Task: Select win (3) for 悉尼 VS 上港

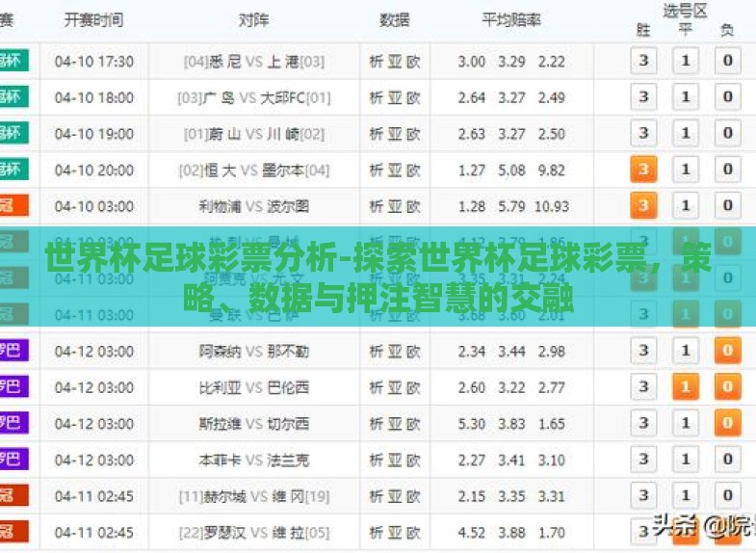Action: click(643, 61)
